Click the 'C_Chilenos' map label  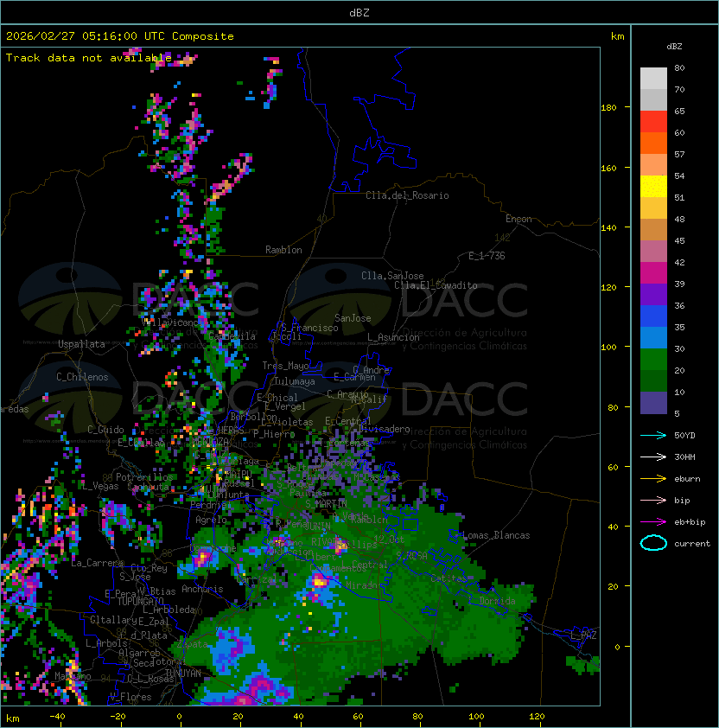pyautogui.click(x=82, y=377)
